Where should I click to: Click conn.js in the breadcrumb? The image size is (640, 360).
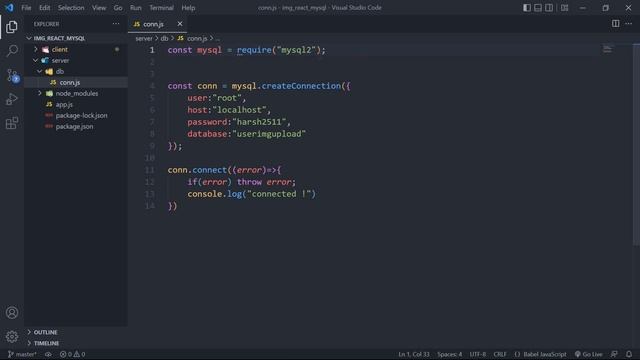(x=197, y=38)
